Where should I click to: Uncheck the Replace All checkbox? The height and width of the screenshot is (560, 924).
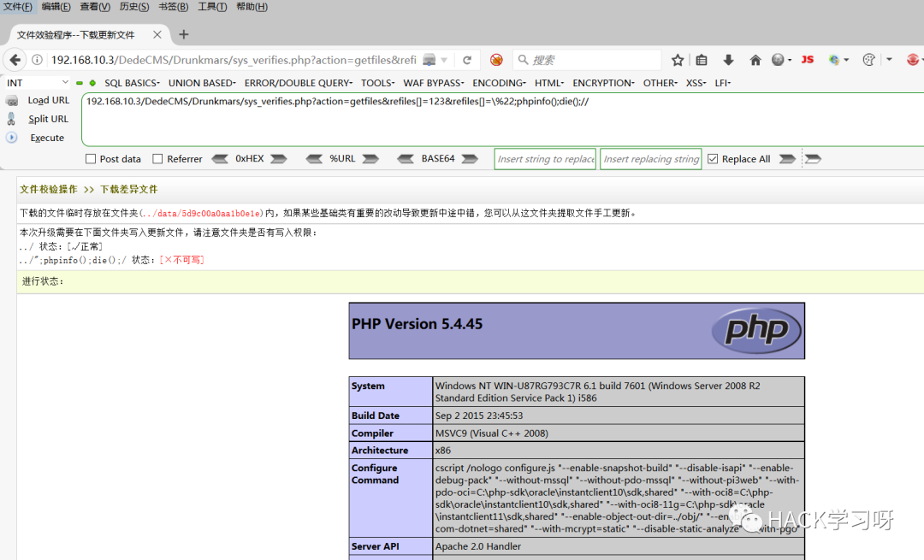pos(713,159)
